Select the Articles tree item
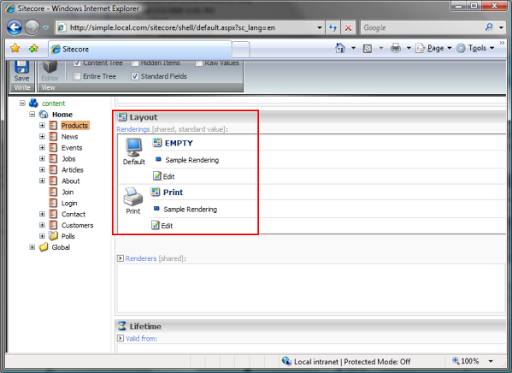This screenshot has height=373, width=512. 72,170
